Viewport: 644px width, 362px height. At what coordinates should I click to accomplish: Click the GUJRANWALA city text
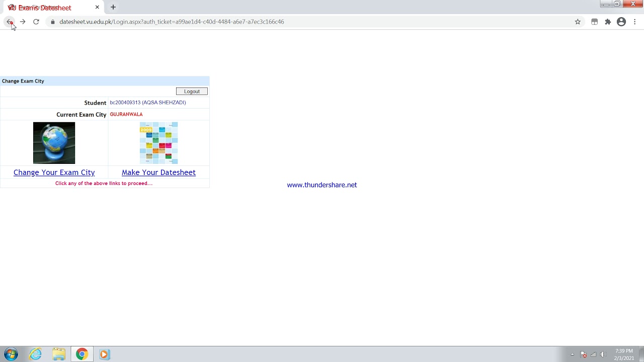126,115
